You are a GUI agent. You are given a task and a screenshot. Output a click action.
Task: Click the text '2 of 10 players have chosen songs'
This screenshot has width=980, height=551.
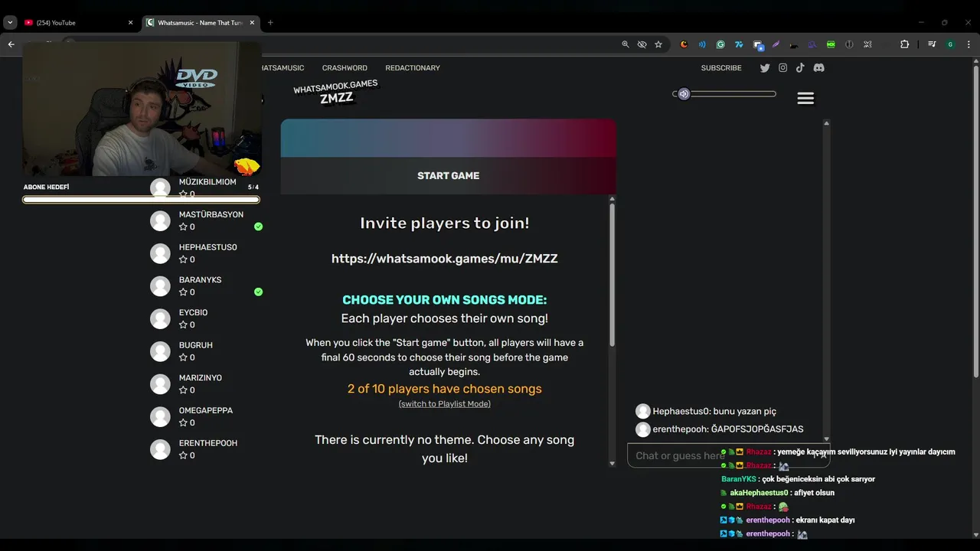tap(445, 389)
